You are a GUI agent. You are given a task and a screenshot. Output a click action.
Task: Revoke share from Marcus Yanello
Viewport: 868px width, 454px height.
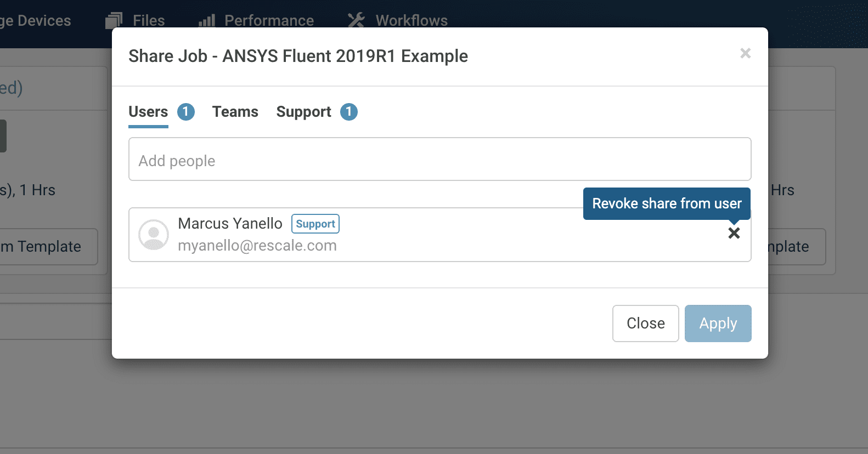coord(734,233)
